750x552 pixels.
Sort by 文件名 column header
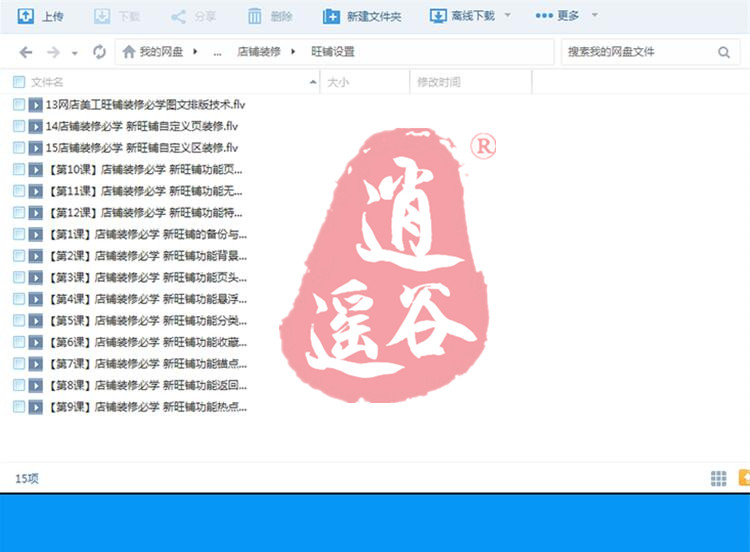[x=47, y=82]
